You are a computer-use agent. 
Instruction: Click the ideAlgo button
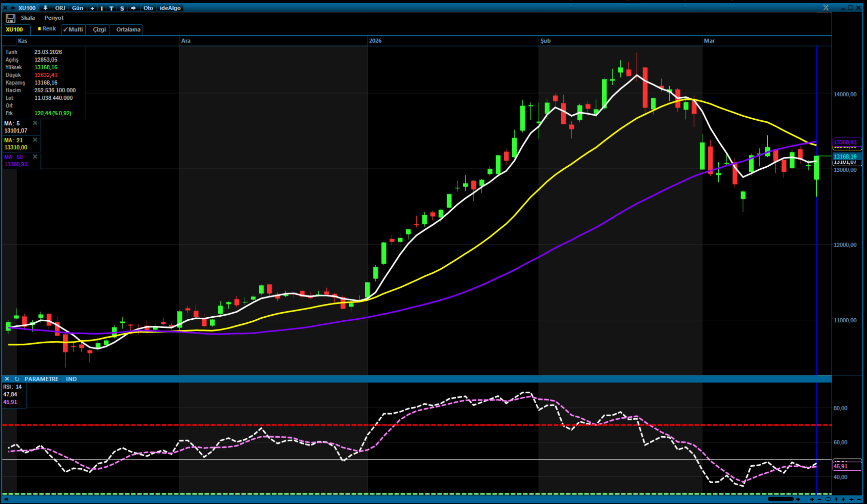[170, 8]
